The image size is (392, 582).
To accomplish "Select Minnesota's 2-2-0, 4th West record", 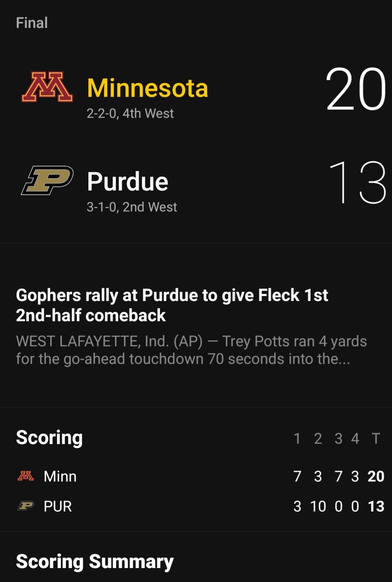I will click(x=130, y=113).
